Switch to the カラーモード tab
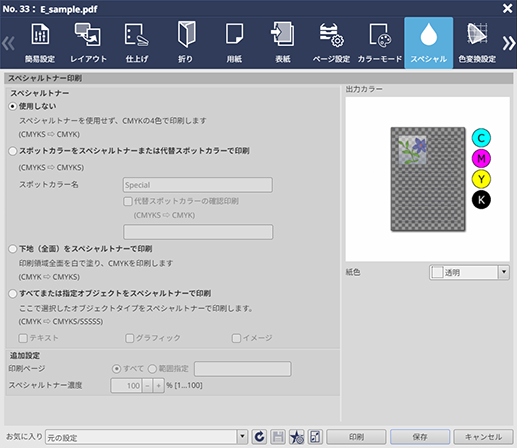This screenshot has width=517, height=448. [380, 43]
